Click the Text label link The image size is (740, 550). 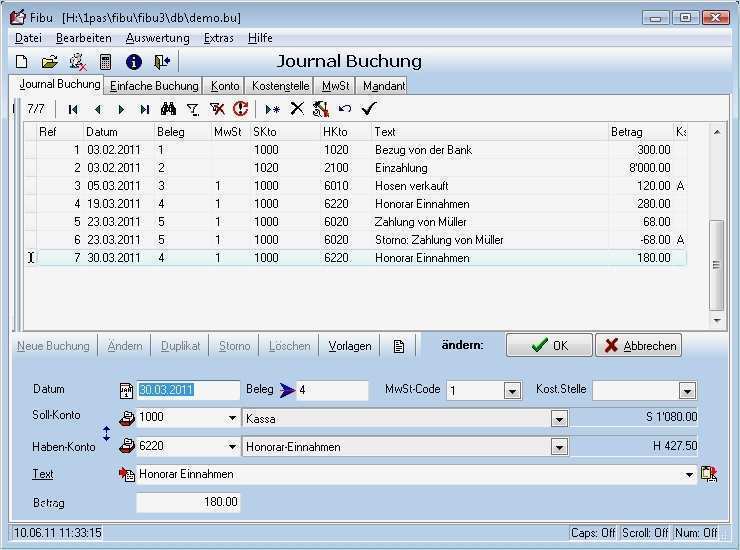(x=42, y=474)
